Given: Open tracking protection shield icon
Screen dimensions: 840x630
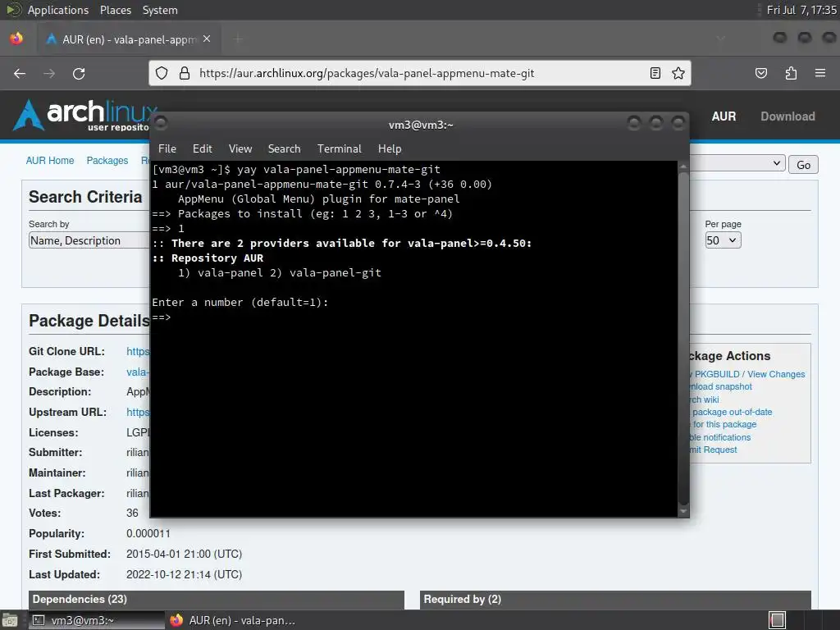Looking at the screenshot, I should click(162, 73).
